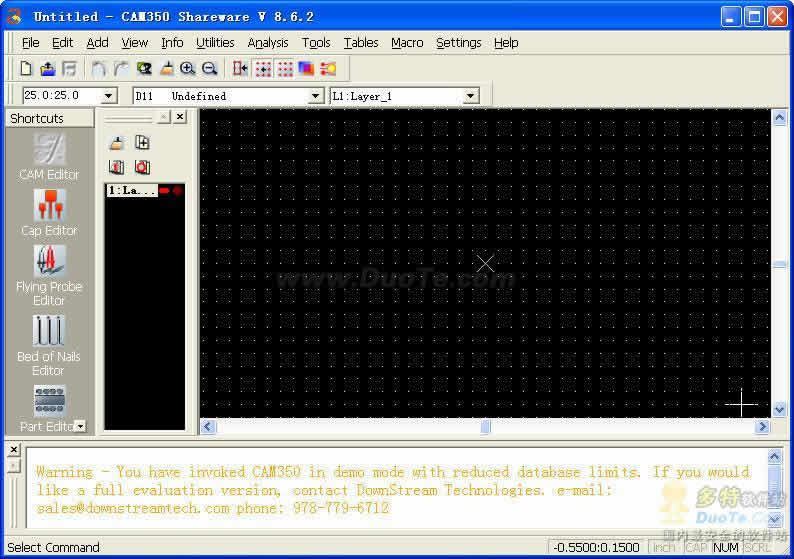Click the horizontal scrollbar thumb
794x559 pixels.
tap(485, 426)
